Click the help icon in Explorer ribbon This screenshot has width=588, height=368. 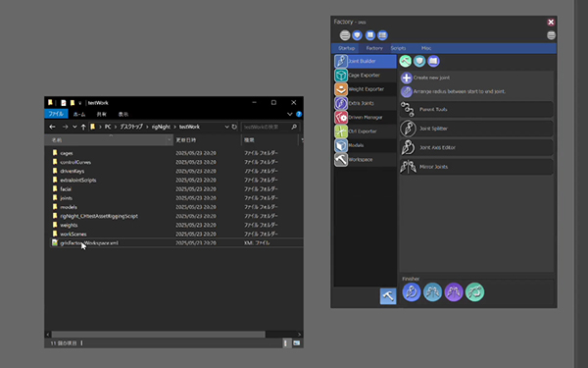coord(299,114)
